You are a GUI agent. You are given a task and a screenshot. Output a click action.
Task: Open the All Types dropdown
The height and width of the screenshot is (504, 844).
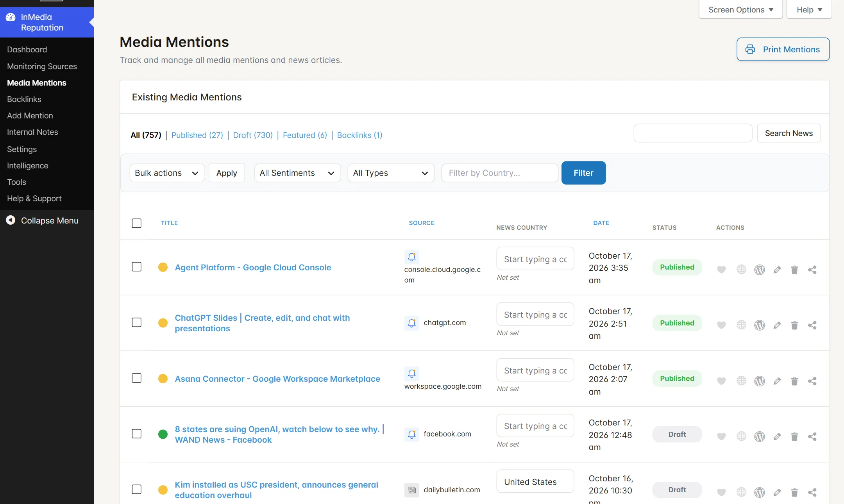click(391, 173)
